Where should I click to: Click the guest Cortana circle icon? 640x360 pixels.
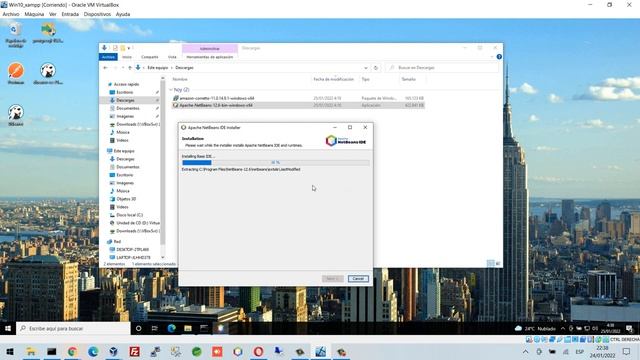138,328
